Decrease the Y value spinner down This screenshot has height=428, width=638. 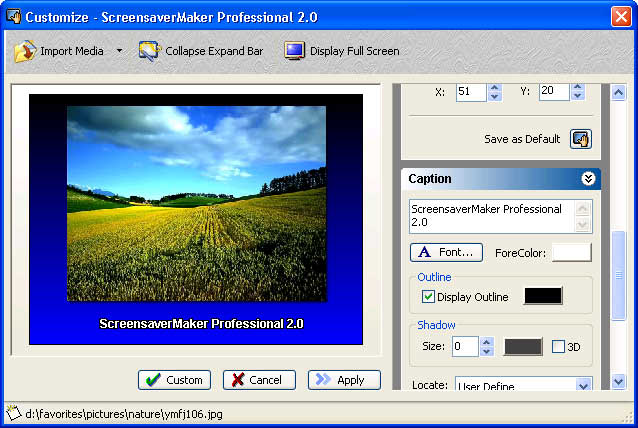(x=577, y=96)
